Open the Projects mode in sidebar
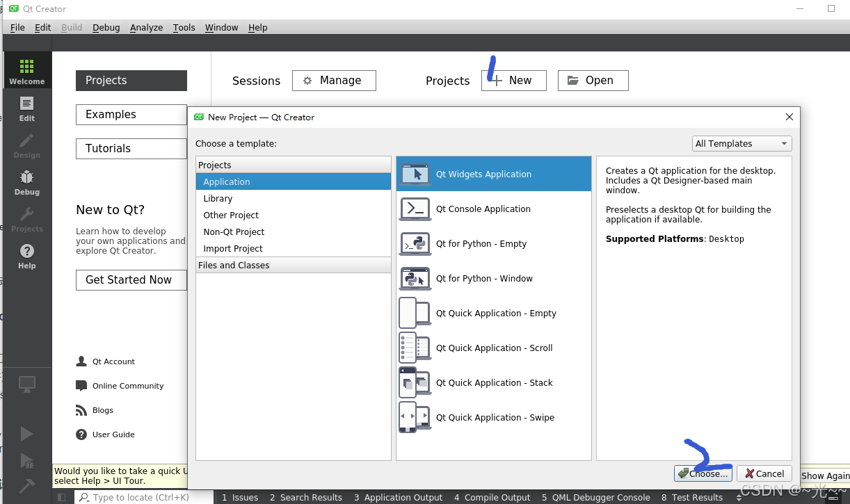 click(x=26, y=220)
